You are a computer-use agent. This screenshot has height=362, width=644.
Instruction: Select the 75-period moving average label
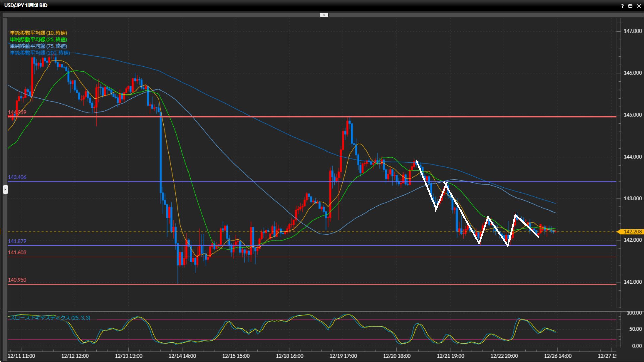(39, 46)
